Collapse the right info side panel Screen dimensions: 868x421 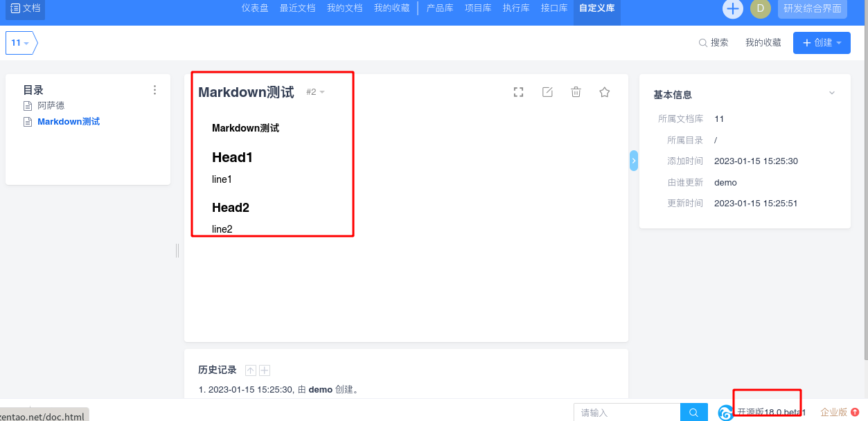(x=633, y=160)
